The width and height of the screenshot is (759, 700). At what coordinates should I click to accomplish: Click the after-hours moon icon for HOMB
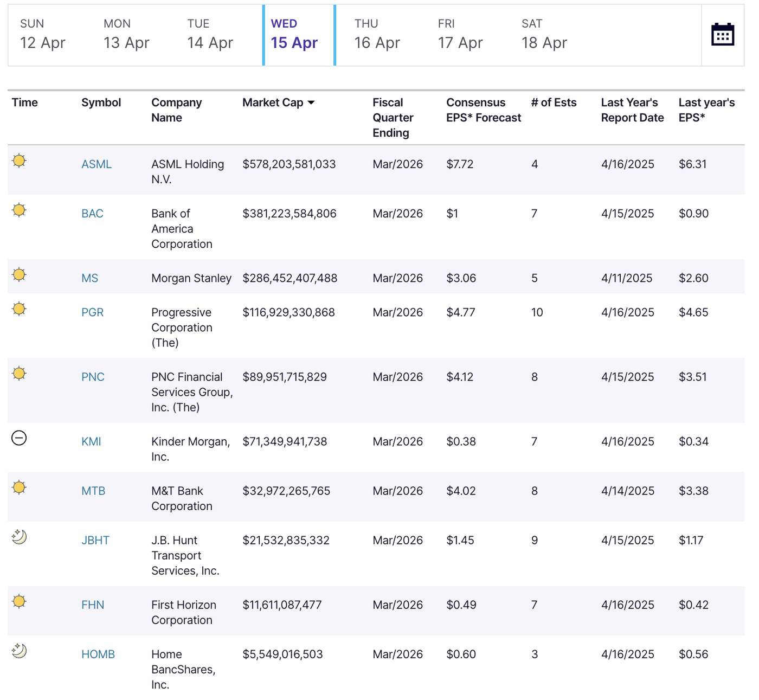(19, 651)
